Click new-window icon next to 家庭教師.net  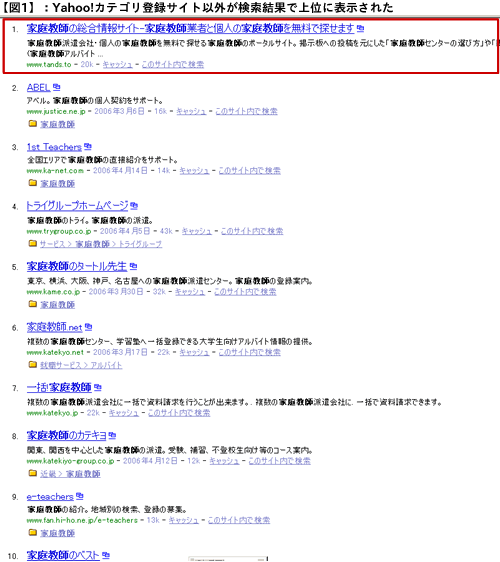coord(89,327)
